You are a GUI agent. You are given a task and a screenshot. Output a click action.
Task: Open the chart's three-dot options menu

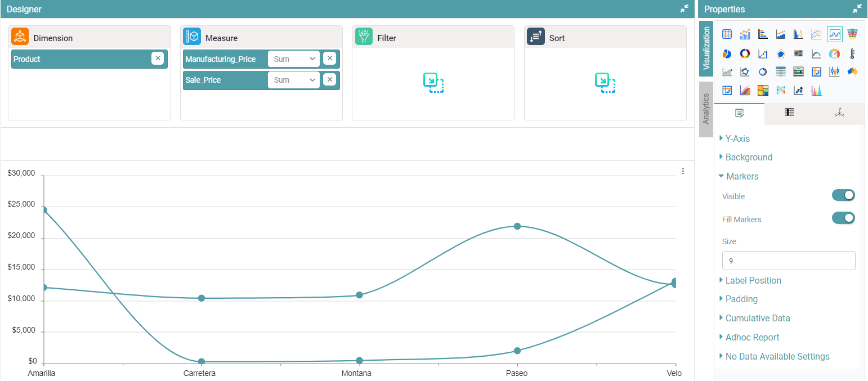[683, 171]
